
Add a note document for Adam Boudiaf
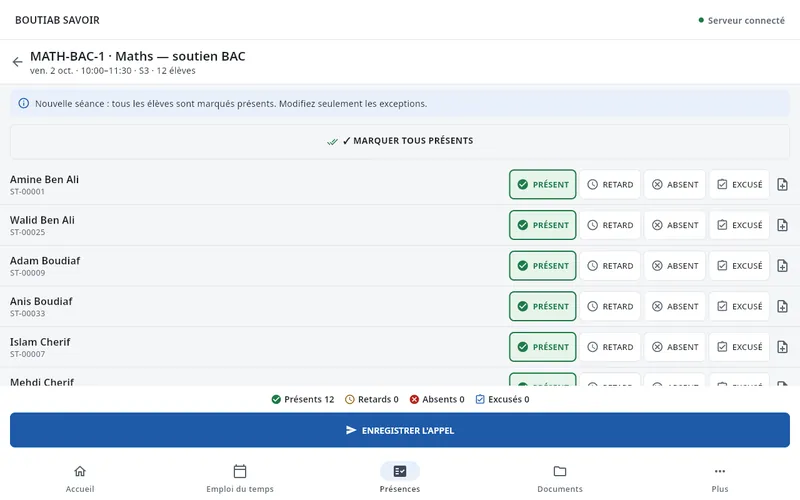coord(782,266)
